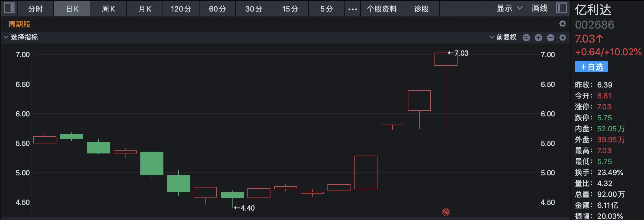Expand the 显示 display dropdown
The width and height of the screenshot is (644, 220).
coord(509,8)
